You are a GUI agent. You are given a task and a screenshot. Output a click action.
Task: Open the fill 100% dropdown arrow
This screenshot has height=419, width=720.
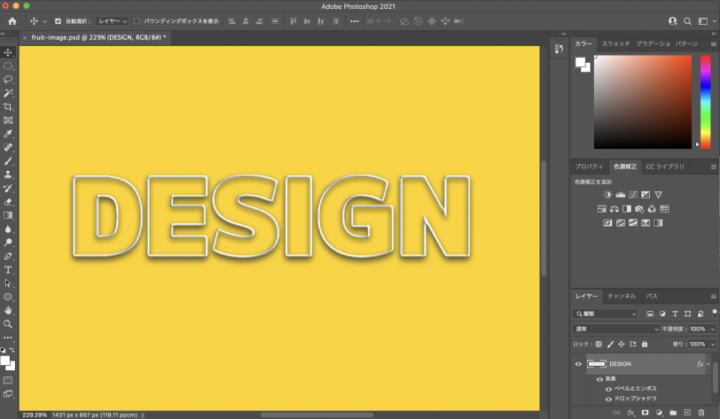[713, 344]
